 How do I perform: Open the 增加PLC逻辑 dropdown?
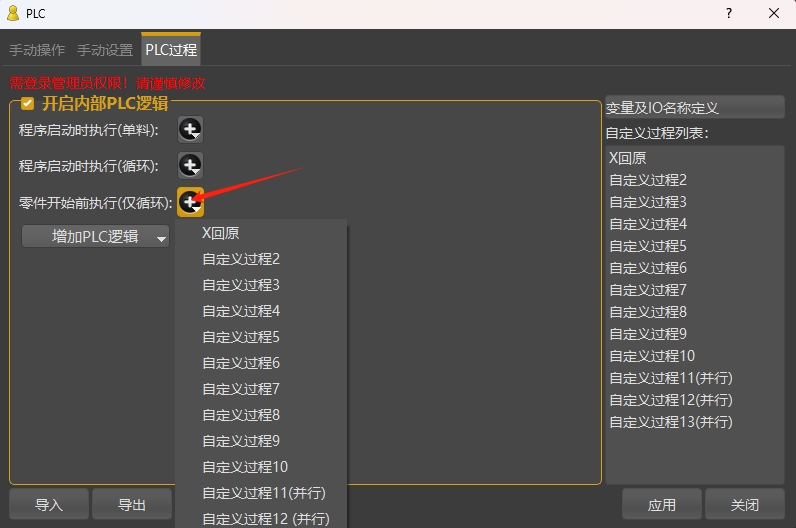pos(95,237)
